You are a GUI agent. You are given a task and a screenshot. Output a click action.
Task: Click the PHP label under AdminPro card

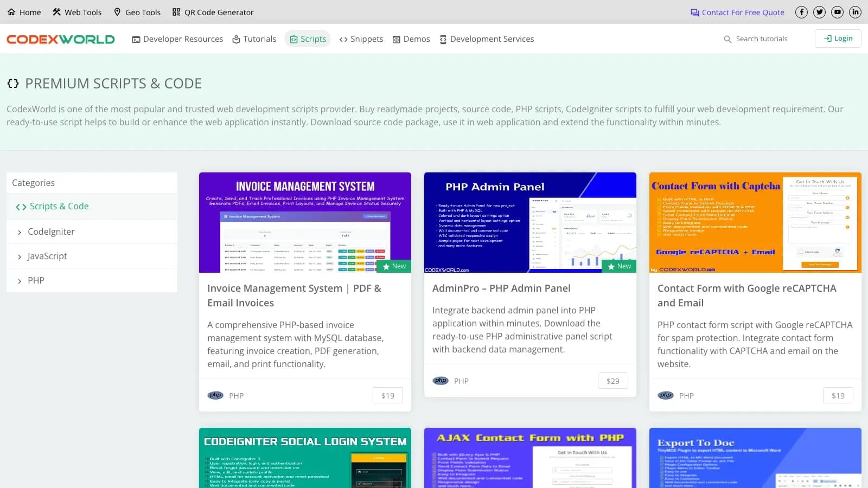(x=461, y=381)
